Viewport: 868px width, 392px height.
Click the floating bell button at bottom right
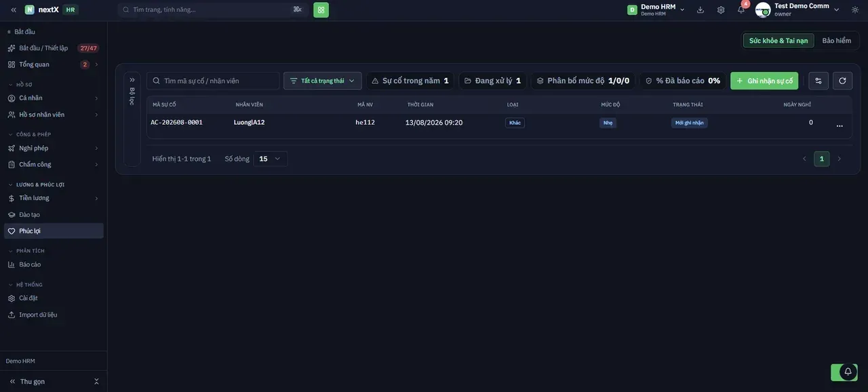(x=848, y=372)
